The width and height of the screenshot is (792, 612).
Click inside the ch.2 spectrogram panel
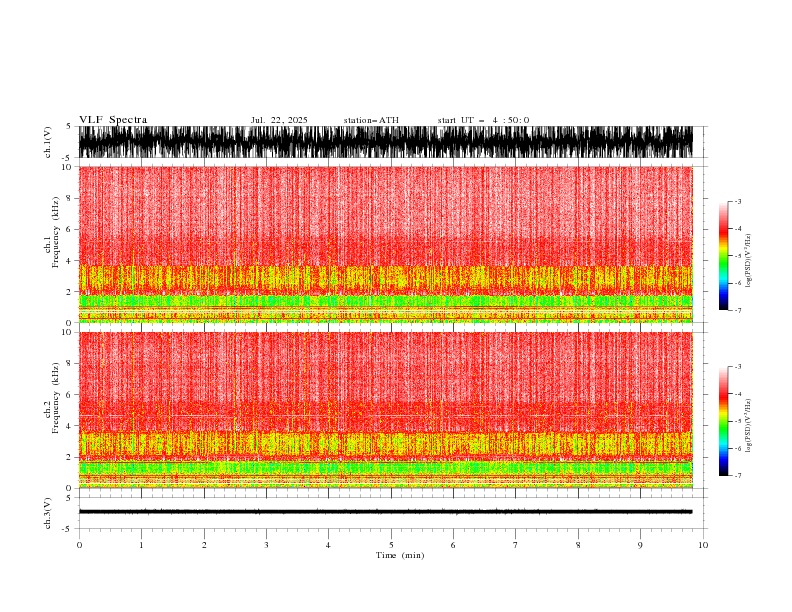[x=385, y=410]
